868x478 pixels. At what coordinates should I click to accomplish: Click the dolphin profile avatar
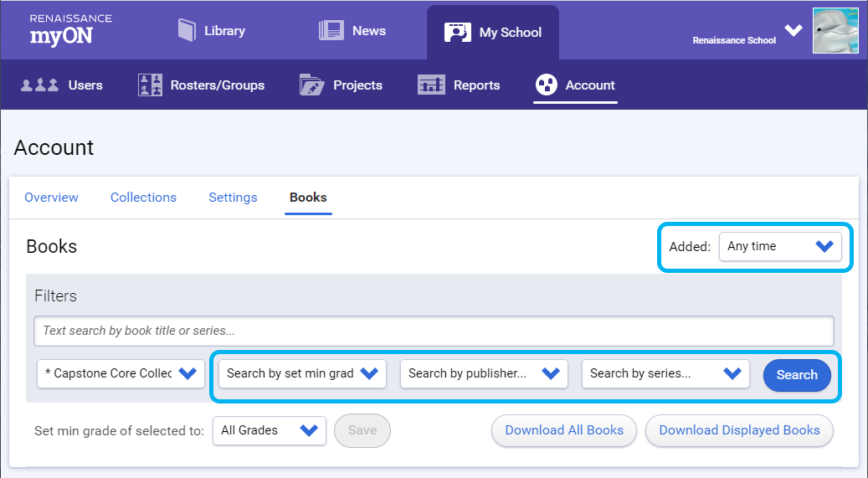tap(835, 30)
